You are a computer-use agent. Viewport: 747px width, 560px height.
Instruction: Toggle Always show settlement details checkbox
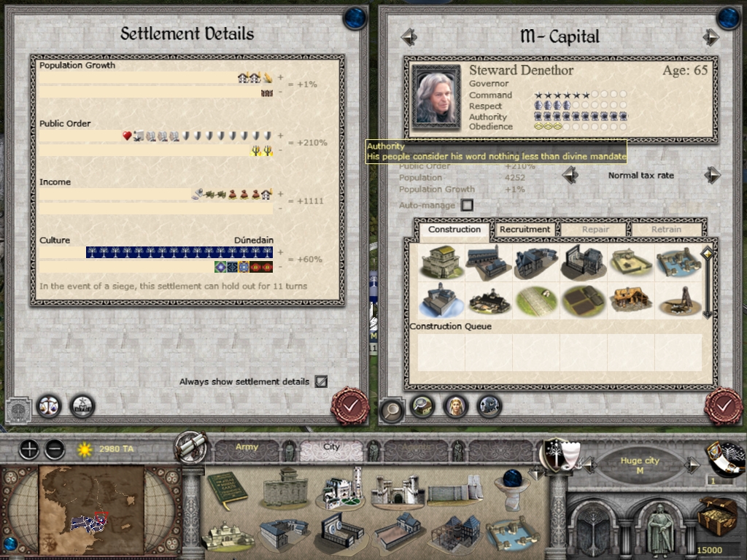pyautogui.click(x=321, y=381)
